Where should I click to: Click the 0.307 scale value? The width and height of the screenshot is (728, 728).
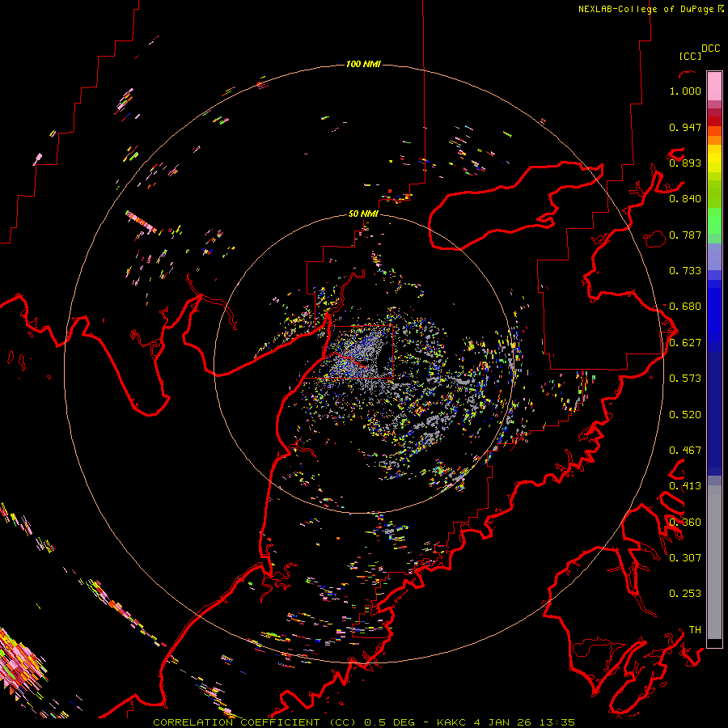pyautogui.click(x=685, y=558)
